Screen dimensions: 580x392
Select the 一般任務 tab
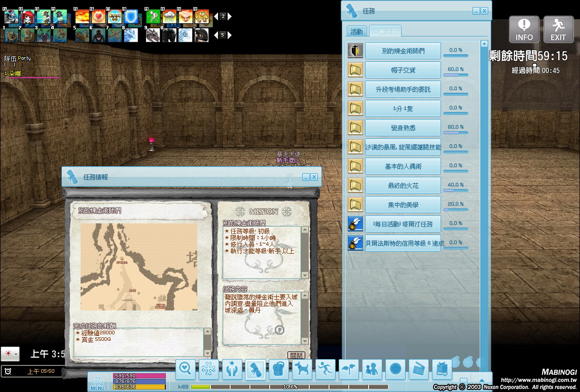click(385, 31)
